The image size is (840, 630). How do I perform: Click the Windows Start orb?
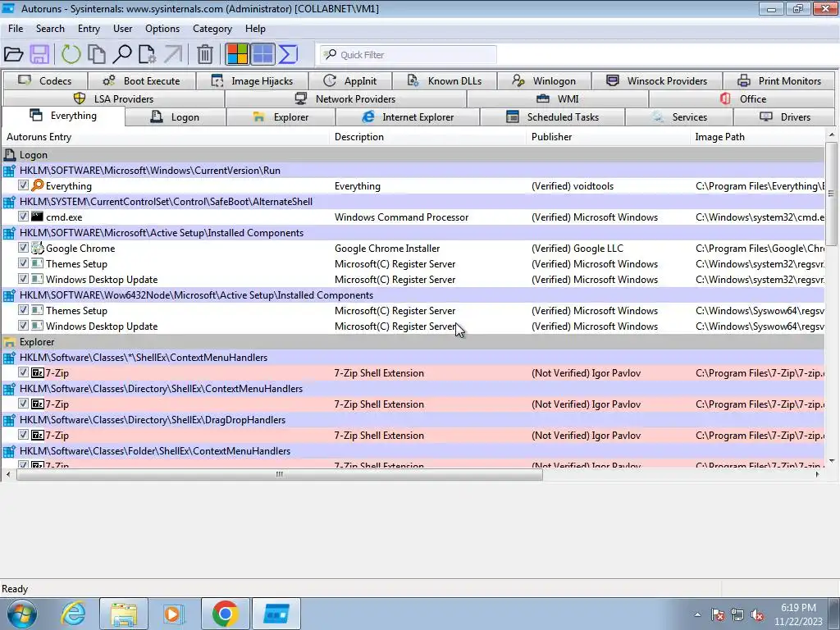coord(22,614)
